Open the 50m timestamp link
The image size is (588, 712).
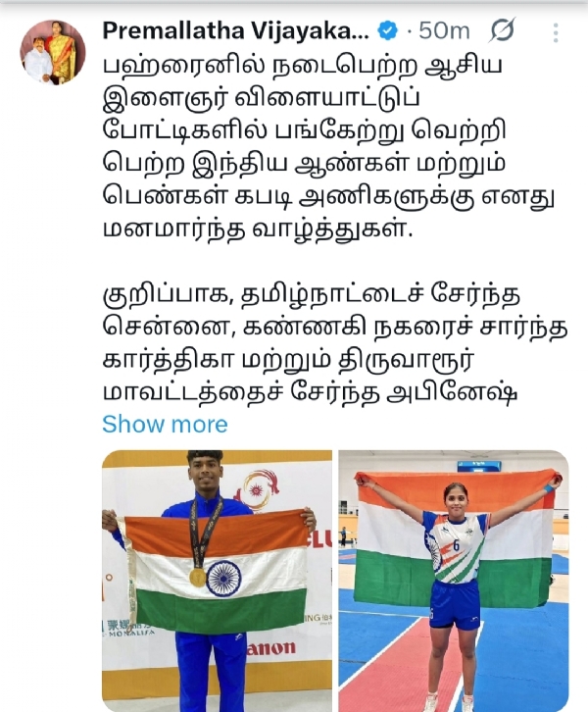pyautogui.click(x=444, y=30)
